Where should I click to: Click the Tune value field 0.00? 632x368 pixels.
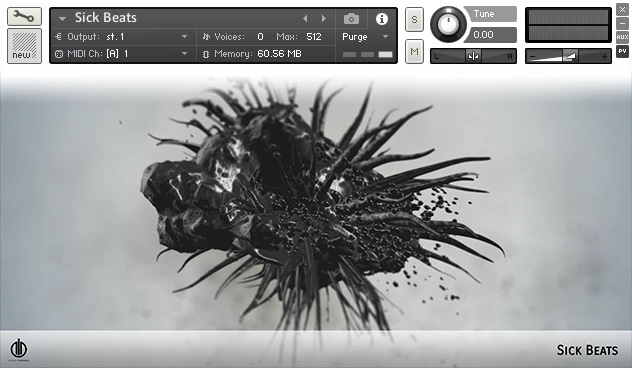[490, 35]
